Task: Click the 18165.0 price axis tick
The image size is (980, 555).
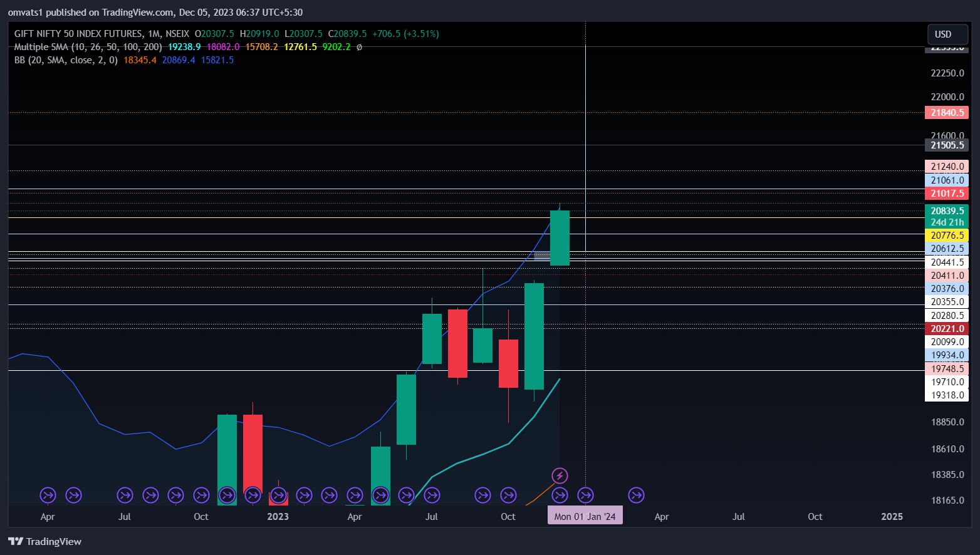Action: coord(947,501)
